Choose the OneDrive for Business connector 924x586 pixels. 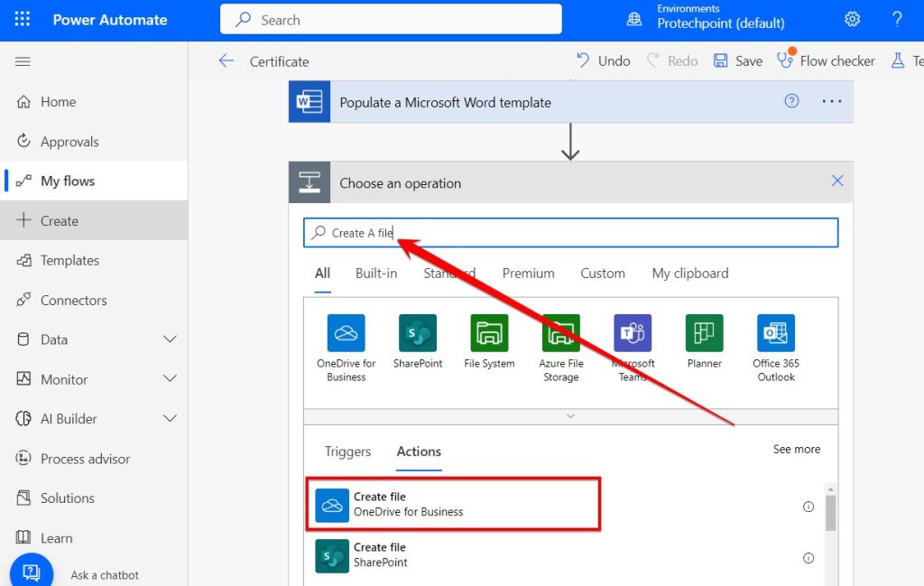[x=346, y=349]
